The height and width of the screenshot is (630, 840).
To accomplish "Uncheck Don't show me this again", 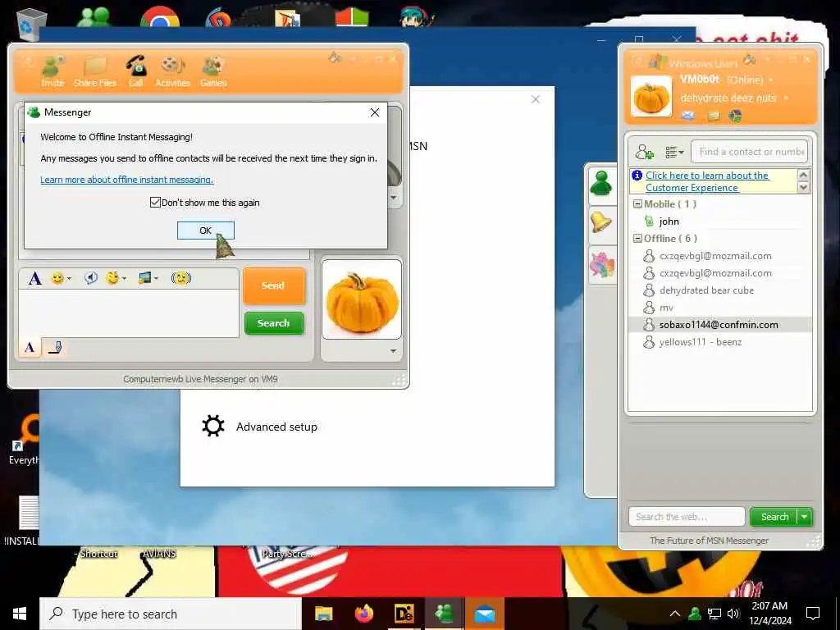I will [x=155, y=203].
